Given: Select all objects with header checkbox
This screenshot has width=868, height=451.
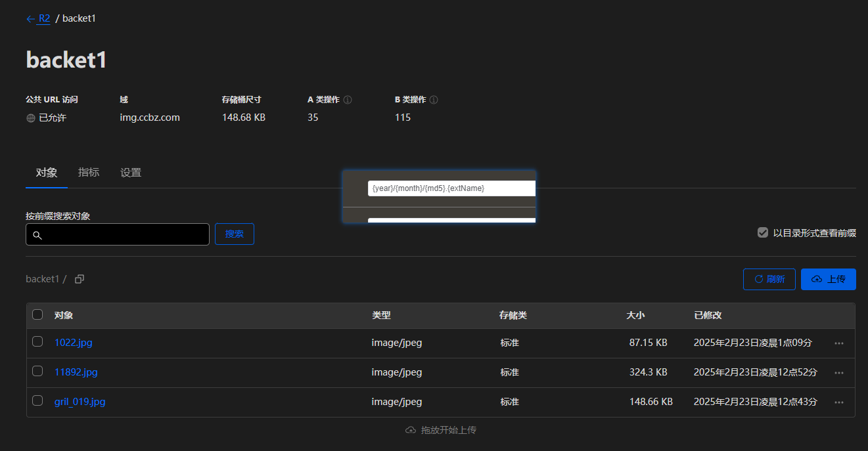Looking at the screenshot, I should click(x=37, y=314).
